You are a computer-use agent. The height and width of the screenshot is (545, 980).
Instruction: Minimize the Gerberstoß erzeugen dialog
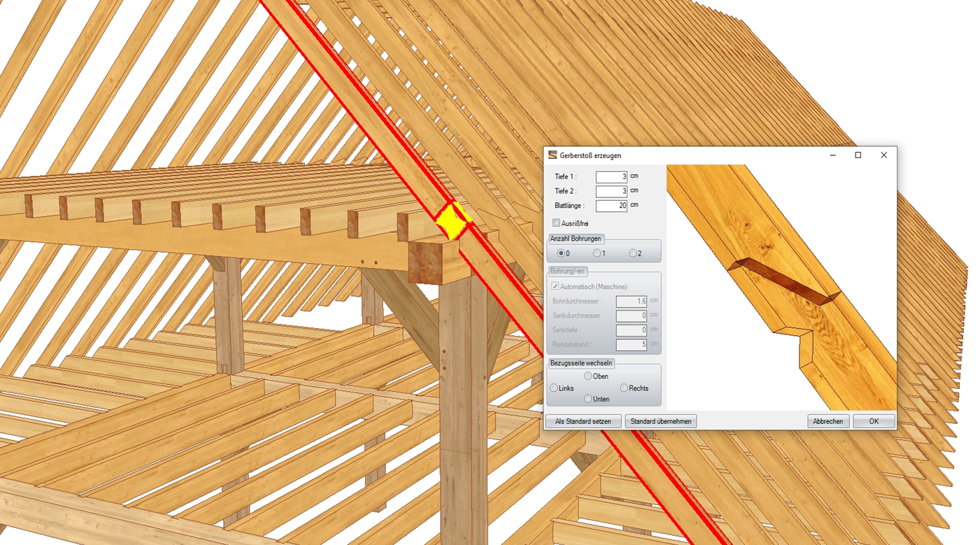832,155
